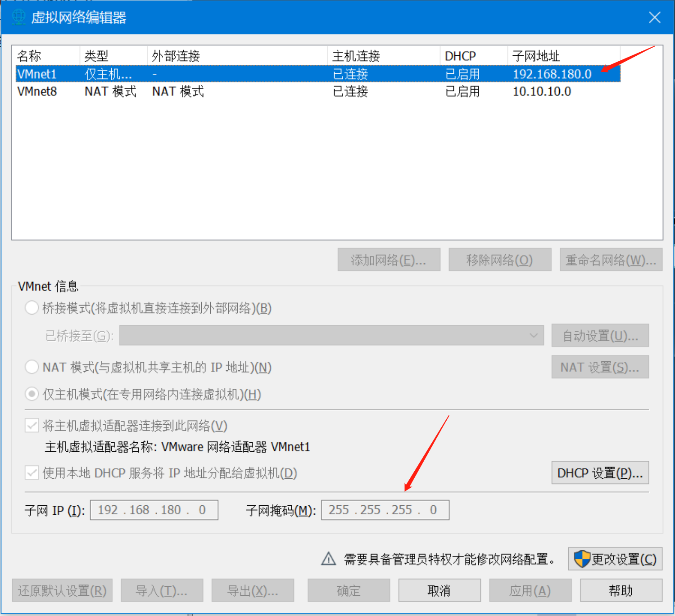Click the 类型 column header
The width and height of the screenshot is (675, 616).
113,56
